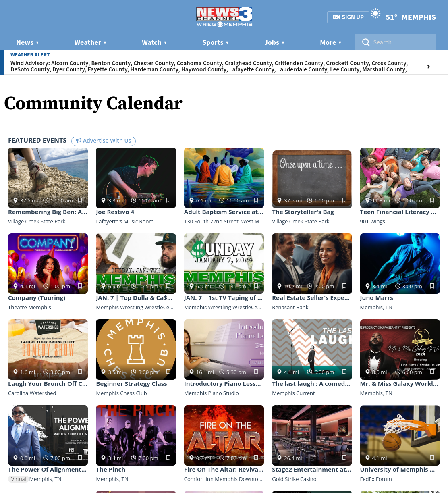
Task: Open the News 3 WREG Memphis logo
Action: pyautogui.click(x=224, y=17)
